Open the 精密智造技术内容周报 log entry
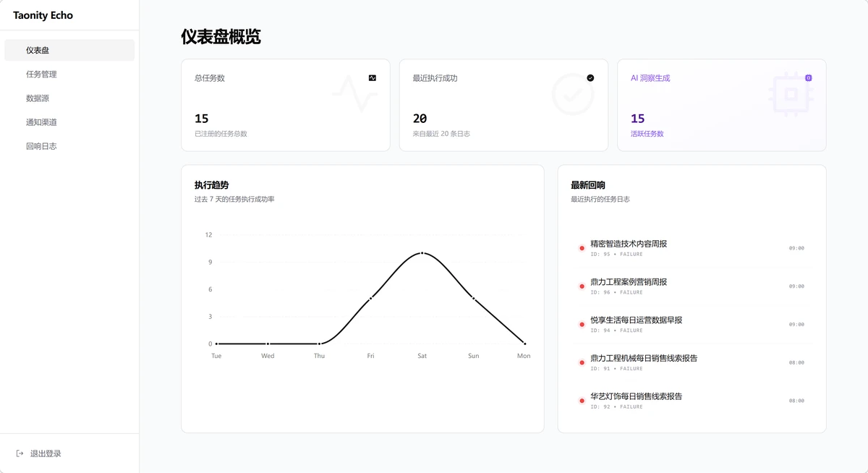 coord(629,244)
